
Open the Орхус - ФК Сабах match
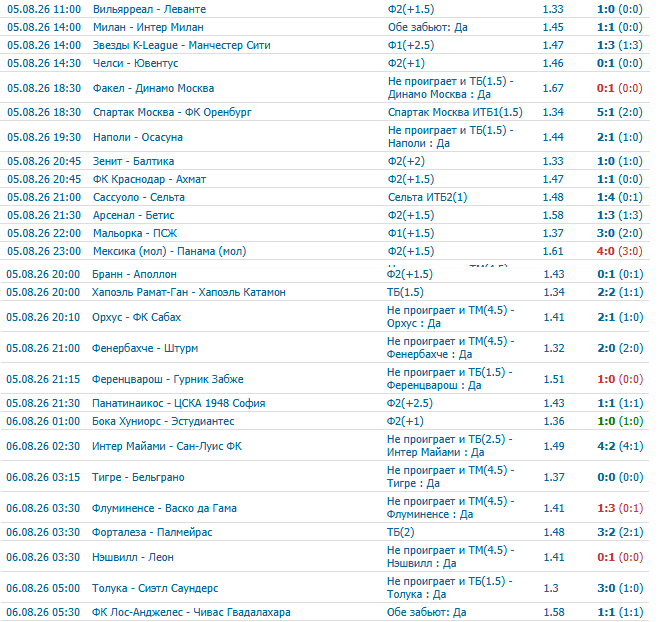point(137,317)
